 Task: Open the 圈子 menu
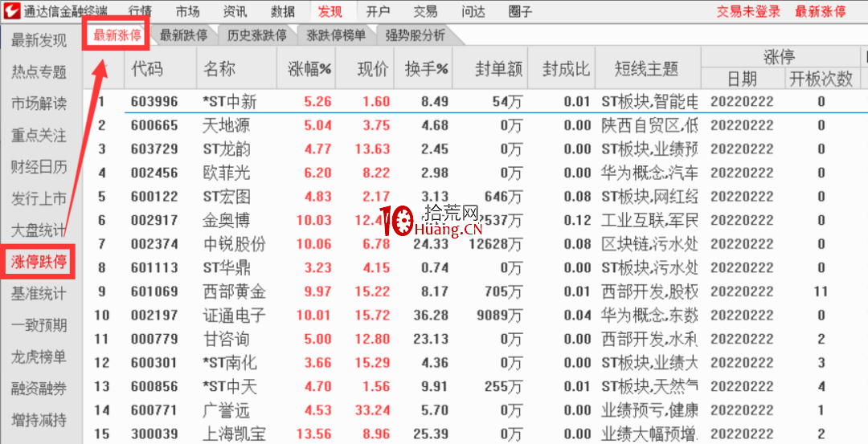click(520, 11)
